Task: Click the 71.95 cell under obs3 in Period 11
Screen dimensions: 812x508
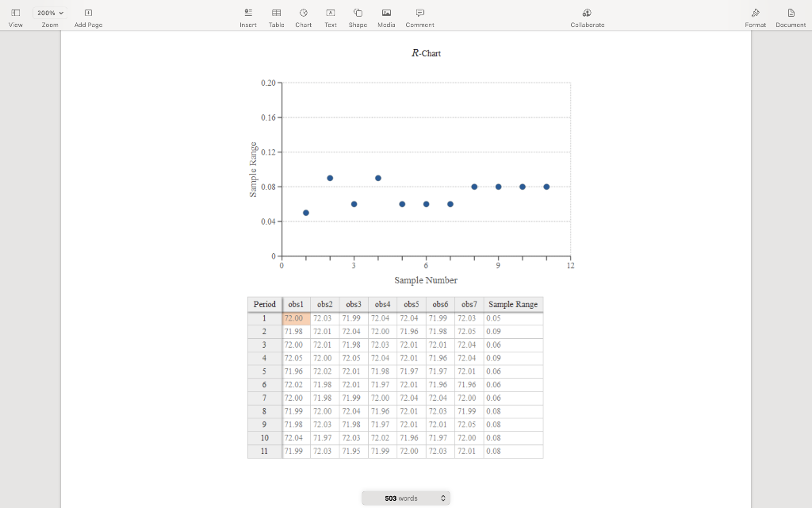Action: (x=354, y=451)
